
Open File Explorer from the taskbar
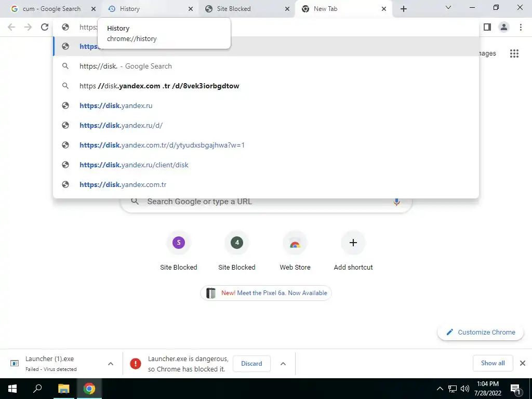click(63, 389)
